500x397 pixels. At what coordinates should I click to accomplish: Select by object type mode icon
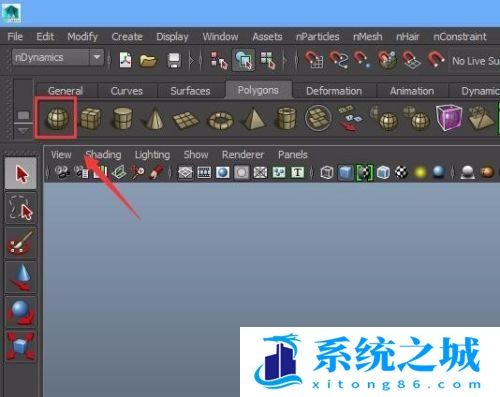pos(244,60)
